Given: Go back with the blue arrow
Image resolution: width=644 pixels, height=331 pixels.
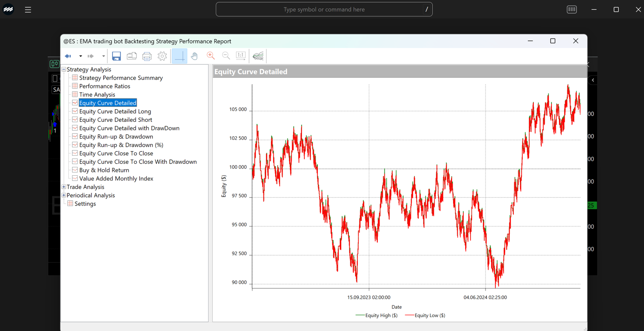Looking at the screenshot, I should coord(68,56).
